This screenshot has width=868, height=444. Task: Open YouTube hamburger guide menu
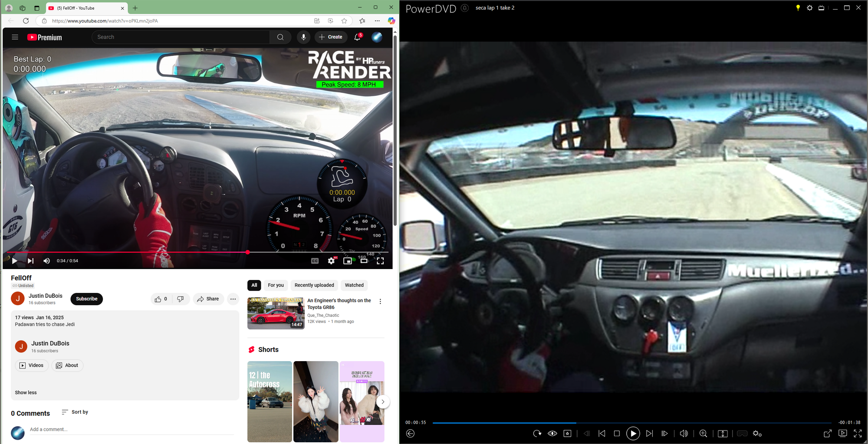15,37
